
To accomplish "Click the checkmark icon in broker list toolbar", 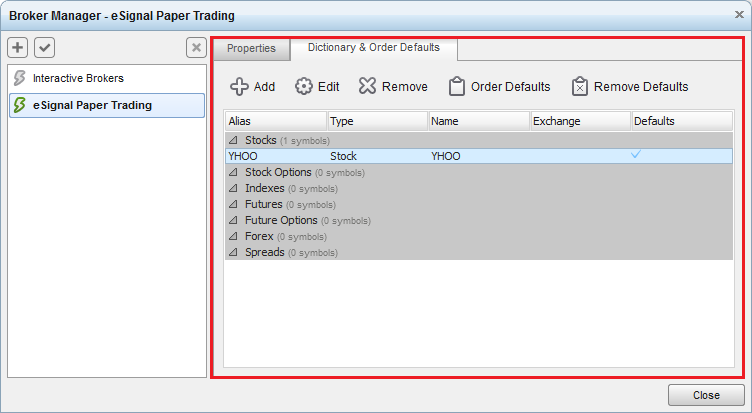I will [x=44, y=48].
